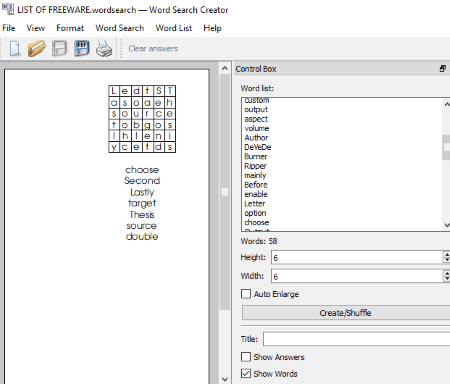The width and height of the screenshot is (450, 384).
Task: Open the Format menu
Action: click(x=70, y=28)
